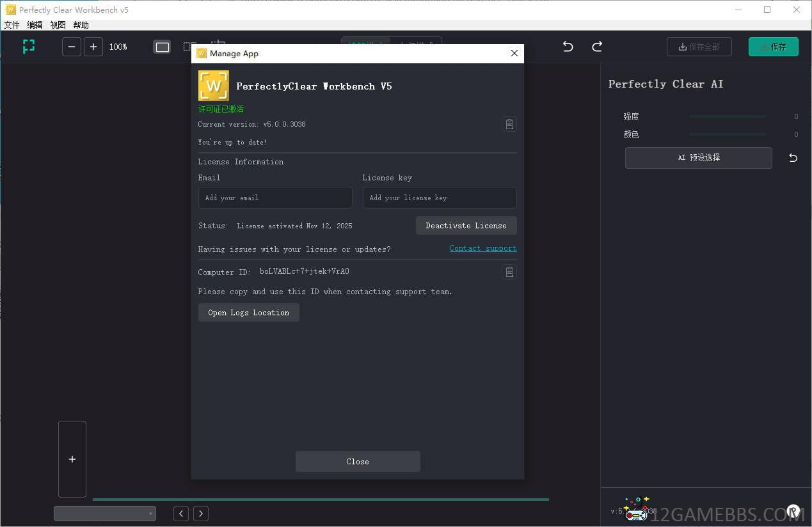The height and width of the screenshot is (527, 812).
Task: Redo the last edit
Action: tap(597, 47)
